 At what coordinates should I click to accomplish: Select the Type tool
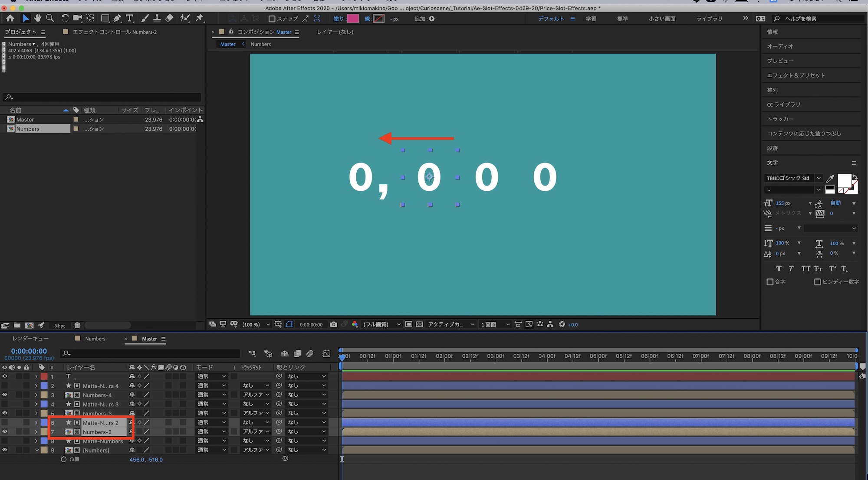click(129, 18)
